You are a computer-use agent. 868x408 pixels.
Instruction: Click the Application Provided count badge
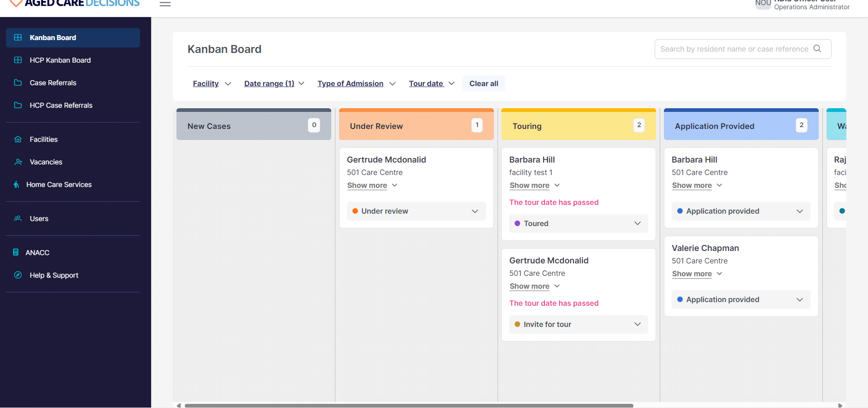tap(802, 125)
